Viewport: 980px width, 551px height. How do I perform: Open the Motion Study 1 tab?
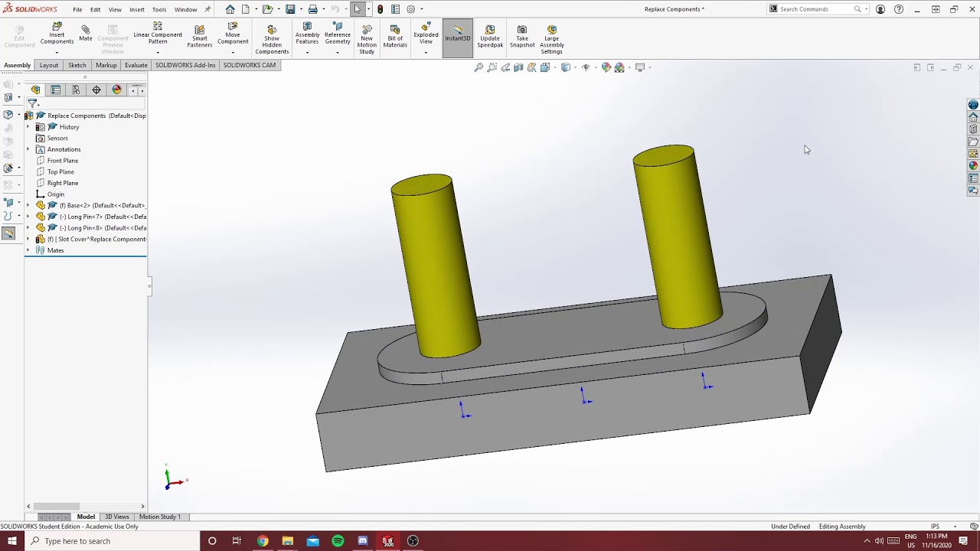click(160, 517)
